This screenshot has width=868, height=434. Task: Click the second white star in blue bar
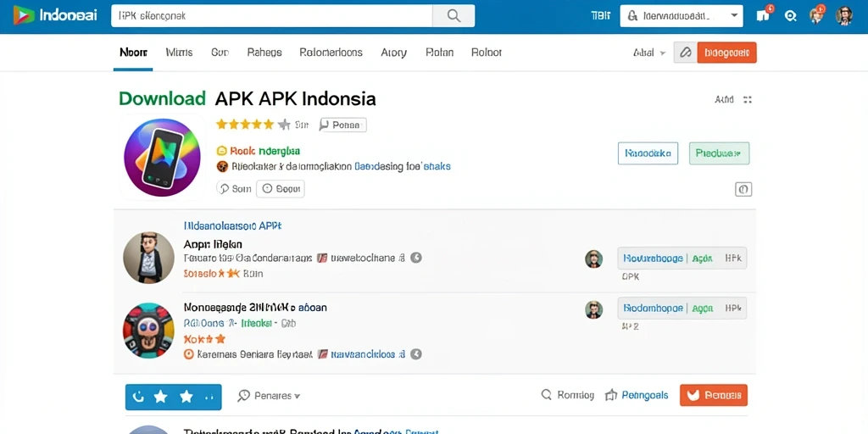pos(186,397)
